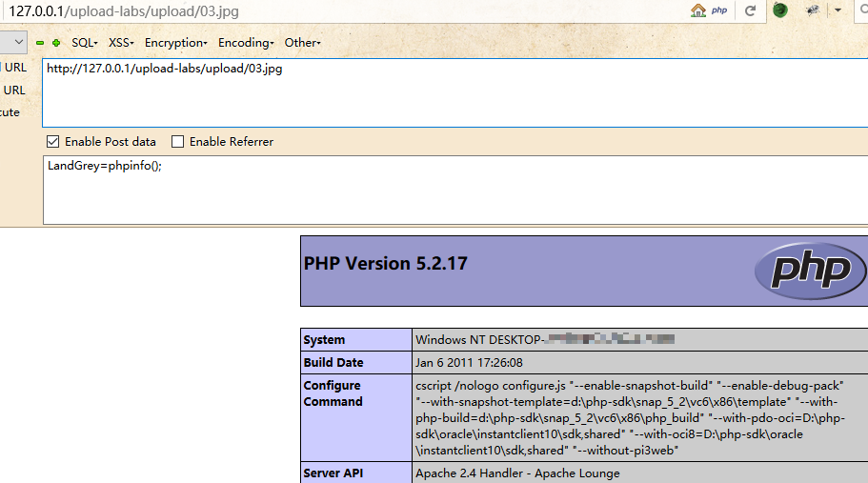Click the green minus icon in HackBar
The width and height of the screenshot is (868, 483).
pos(40,43)
